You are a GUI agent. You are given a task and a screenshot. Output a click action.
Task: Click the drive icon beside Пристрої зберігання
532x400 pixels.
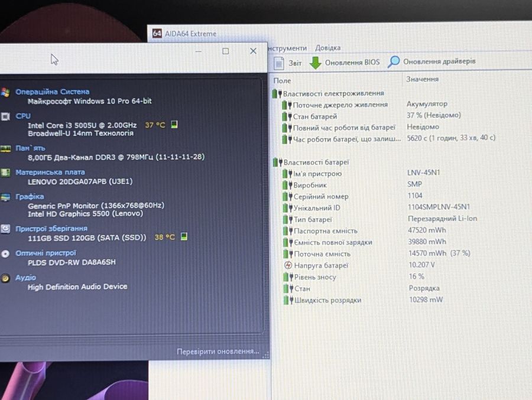tap(5, 229)
